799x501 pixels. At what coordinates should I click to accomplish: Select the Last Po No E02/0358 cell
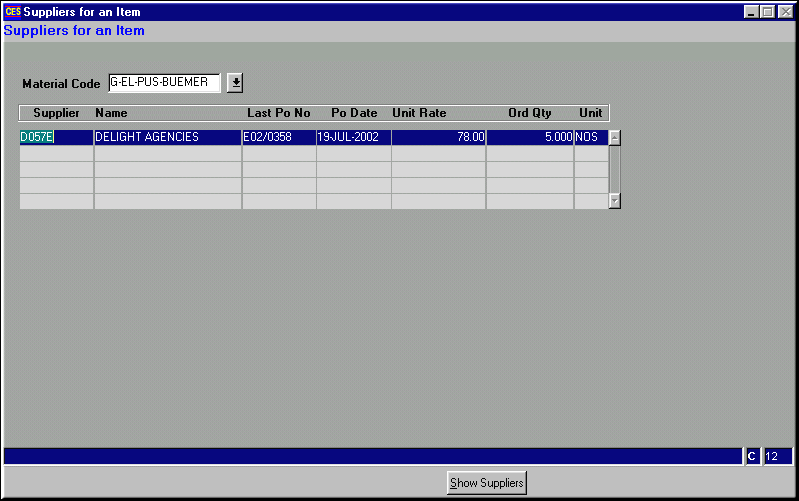(x=278, y=137)
